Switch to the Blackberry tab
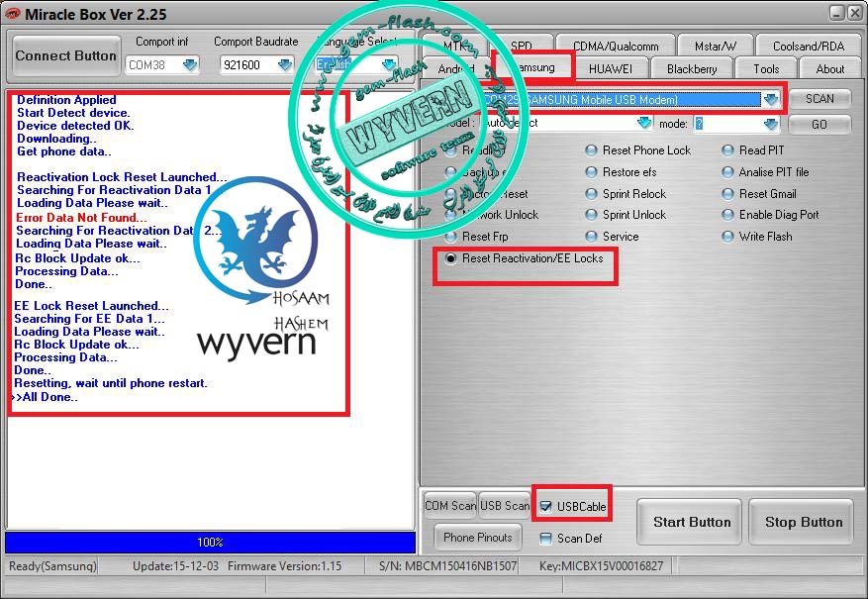Viewport: 868px width, 599px height. click(x=692, y=68)
